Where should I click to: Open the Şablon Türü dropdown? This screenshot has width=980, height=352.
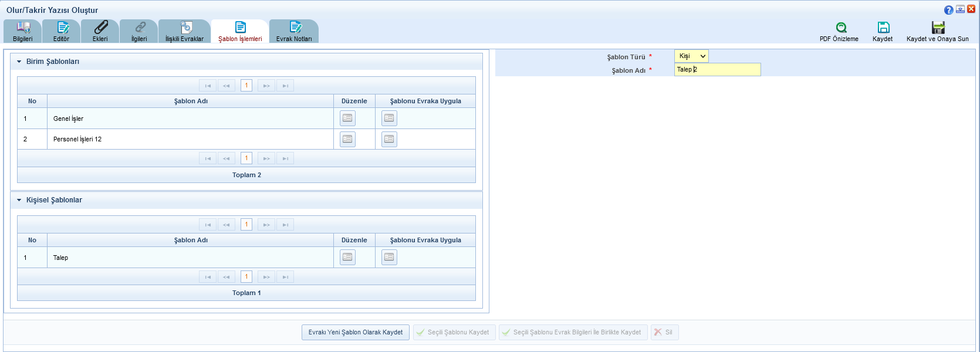click(691, 56)
